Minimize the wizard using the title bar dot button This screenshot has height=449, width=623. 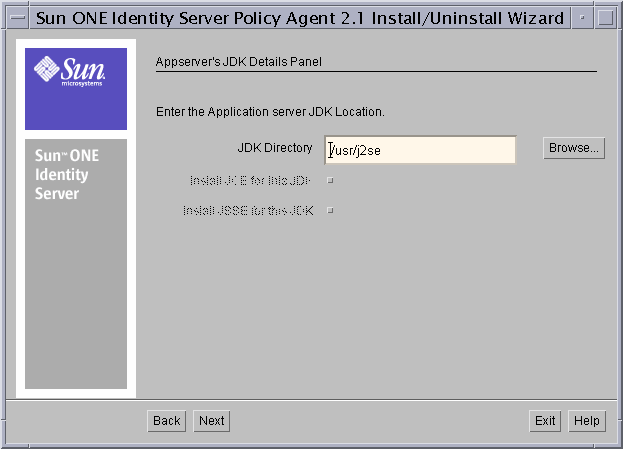click(x=582, y=18)
